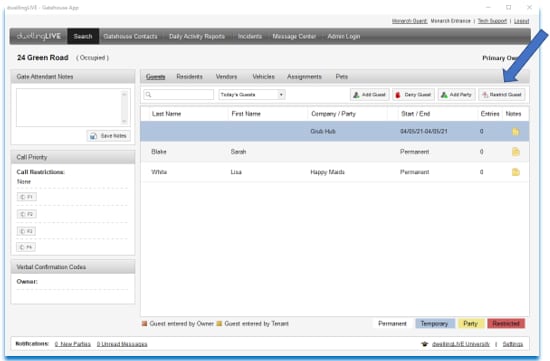Image resolution: width=550 pixels, height=361 pixels.
Task: Click the Restrict Guest button
Action: click(502, 95)
